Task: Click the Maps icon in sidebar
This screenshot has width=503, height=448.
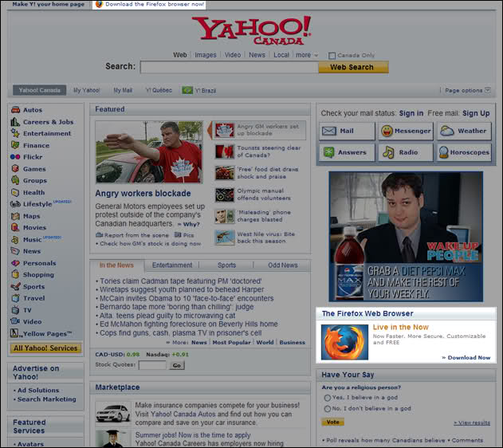Action: [x=15, y=216]
